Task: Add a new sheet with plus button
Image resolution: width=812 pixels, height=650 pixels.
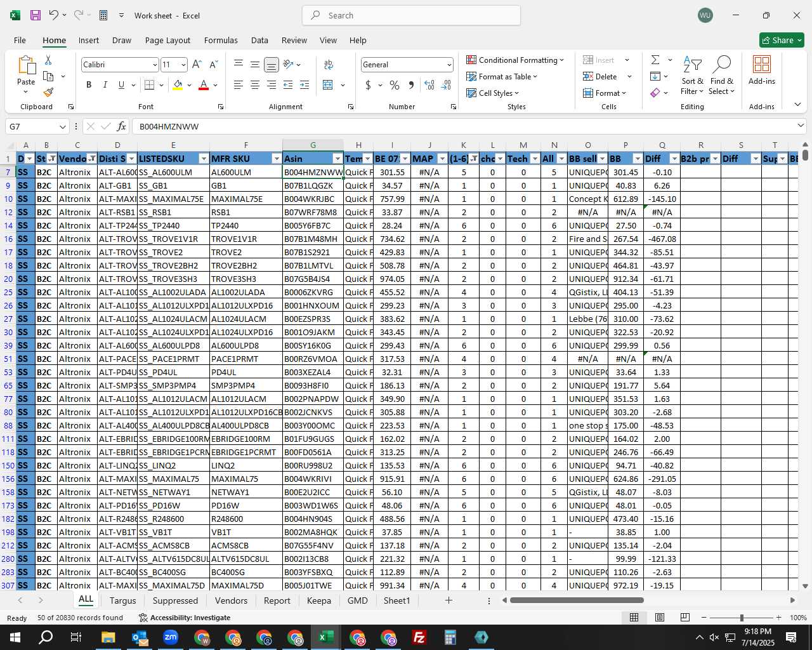Action: (x=449, y=600)
